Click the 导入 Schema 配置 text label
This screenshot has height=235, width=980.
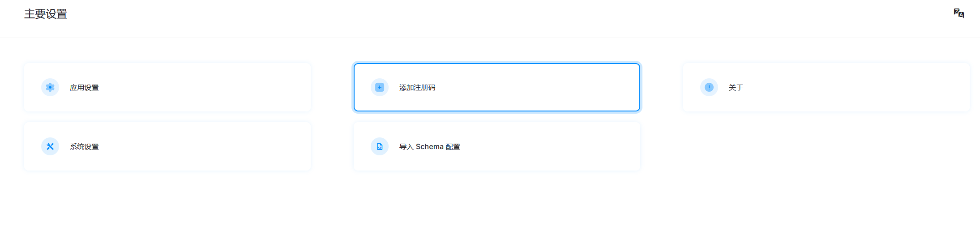pyautogui.click(x=430, y=147)
